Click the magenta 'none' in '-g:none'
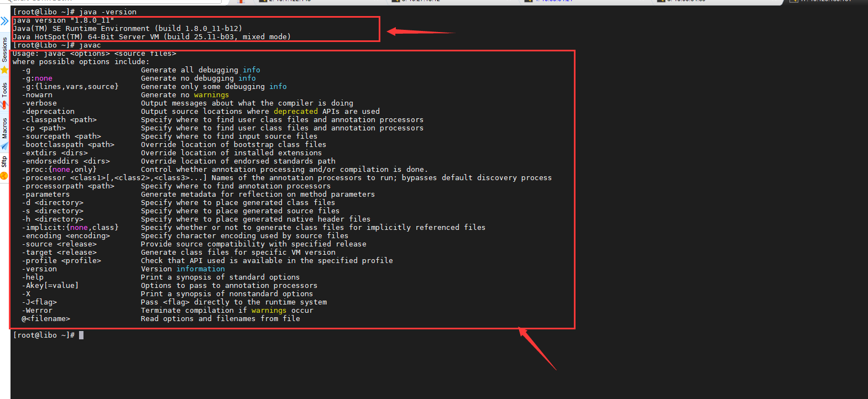 [44, 78]
